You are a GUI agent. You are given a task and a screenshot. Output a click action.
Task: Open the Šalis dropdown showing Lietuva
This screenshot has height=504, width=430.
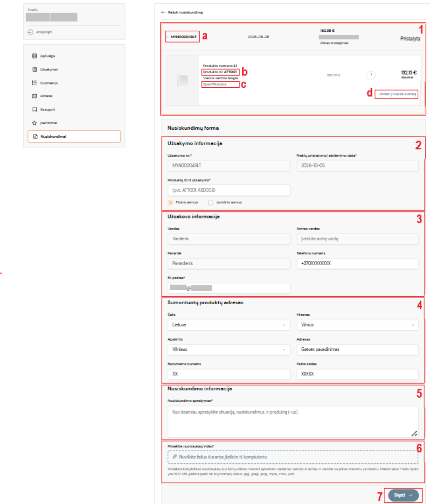[x=229, y=325]
